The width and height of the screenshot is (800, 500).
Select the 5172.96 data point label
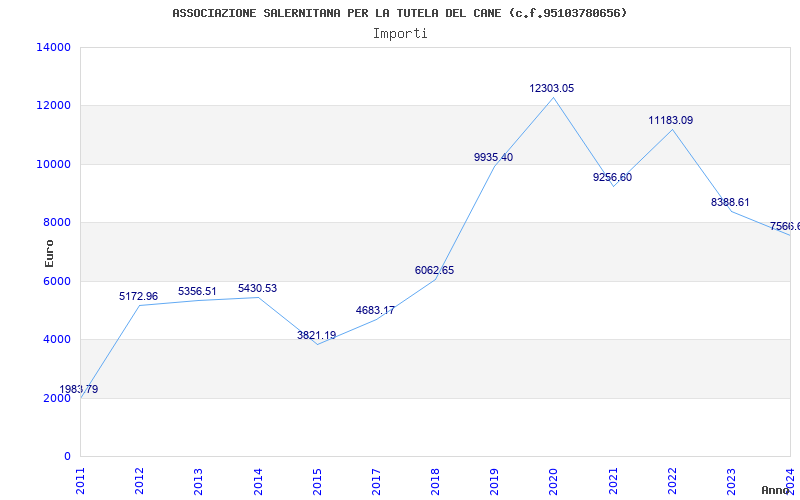138,297
